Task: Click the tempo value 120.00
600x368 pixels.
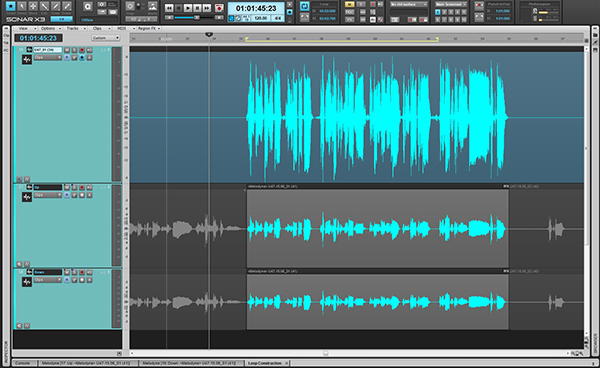Action: [262, 18]
